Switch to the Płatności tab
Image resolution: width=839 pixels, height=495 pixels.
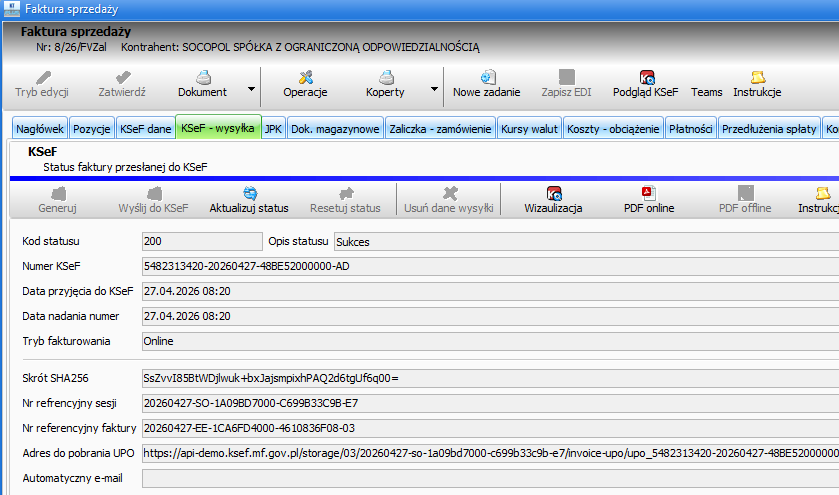tap(691, 128)
